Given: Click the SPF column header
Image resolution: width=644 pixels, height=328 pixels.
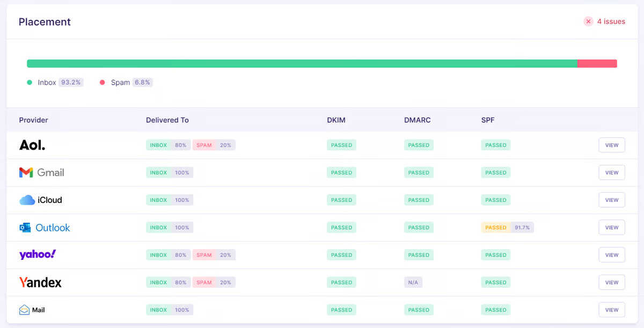Looking at the screenshot, I should (488, 120).
